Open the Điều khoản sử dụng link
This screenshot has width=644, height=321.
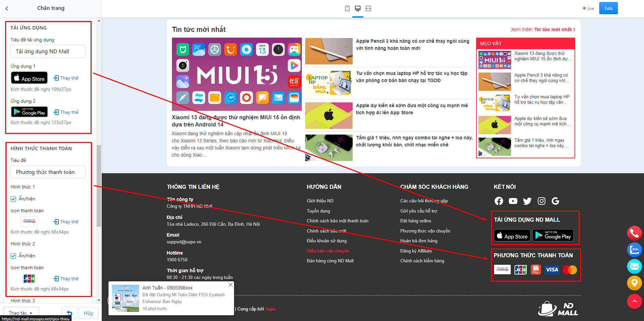[327, 241]
